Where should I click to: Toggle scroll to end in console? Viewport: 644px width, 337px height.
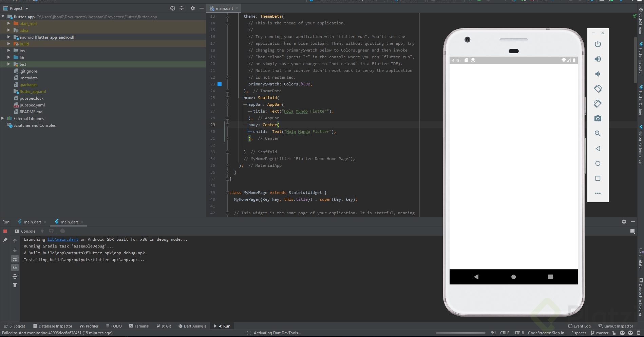(15, 267)
